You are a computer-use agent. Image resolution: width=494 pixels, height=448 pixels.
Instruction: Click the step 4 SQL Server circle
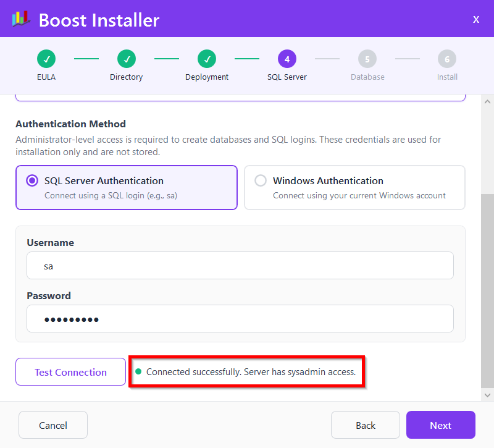[287, 59]
